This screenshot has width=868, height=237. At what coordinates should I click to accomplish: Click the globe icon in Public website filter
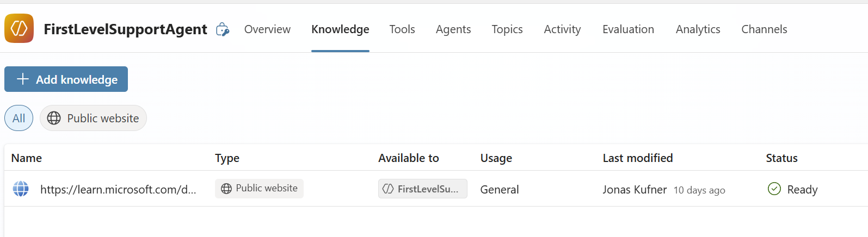(x=54, y=118)
